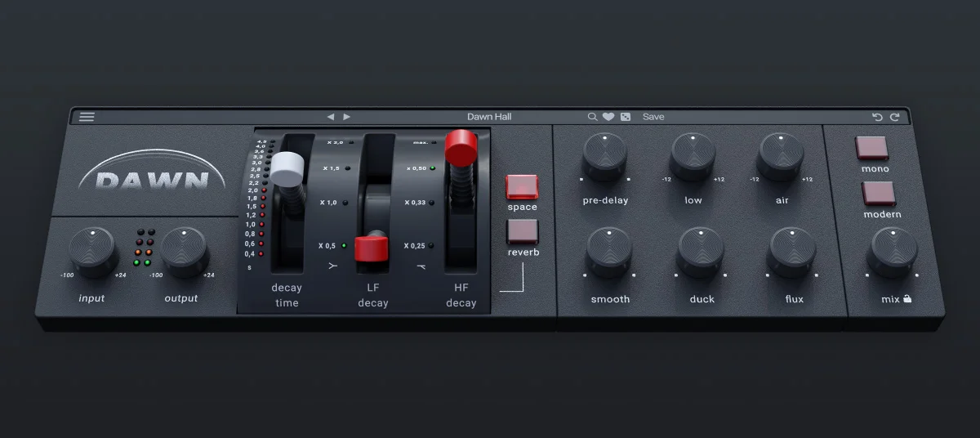980x438 pixels.
Task: Click the smooth knob
Action: coord(609,253)
